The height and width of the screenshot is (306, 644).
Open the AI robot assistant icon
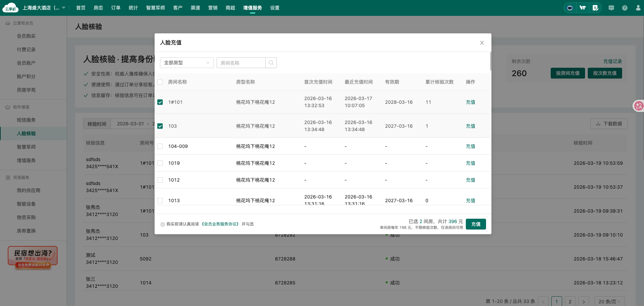pyautogui.click(x=570, y=8)
